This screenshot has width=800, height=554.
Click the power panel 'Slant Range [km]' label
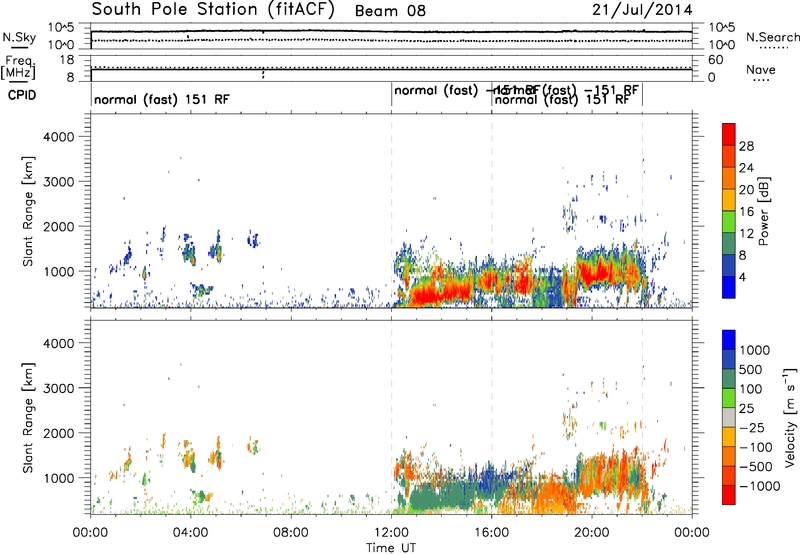point(28,211)
